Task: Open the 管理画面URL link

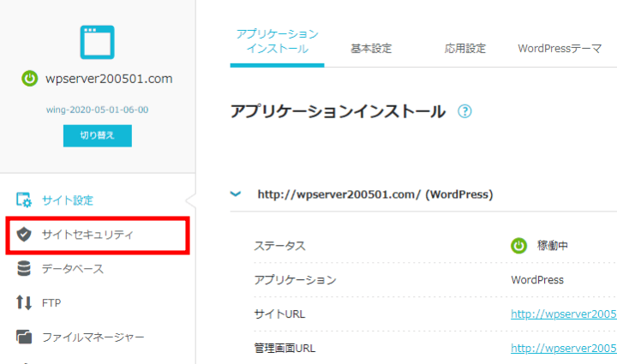Action: (564, 349)
